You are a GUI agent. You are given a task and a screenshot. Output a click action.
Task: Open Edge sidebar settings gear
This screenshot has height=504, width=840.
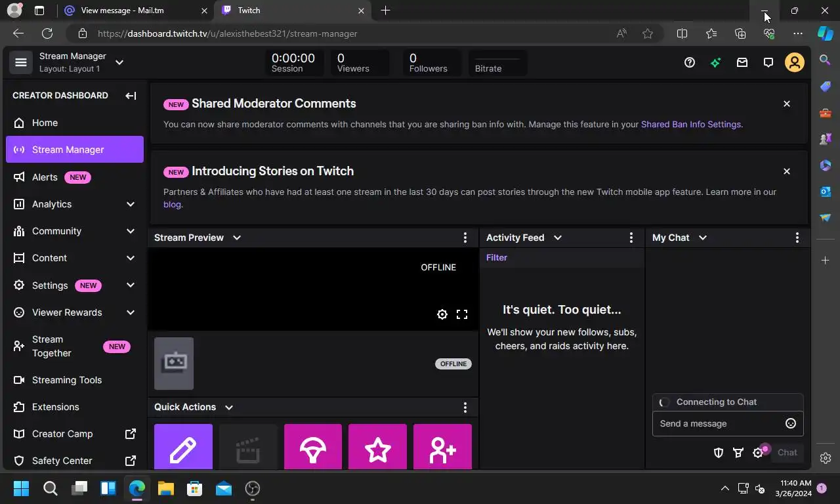click(x=826, y=458)
